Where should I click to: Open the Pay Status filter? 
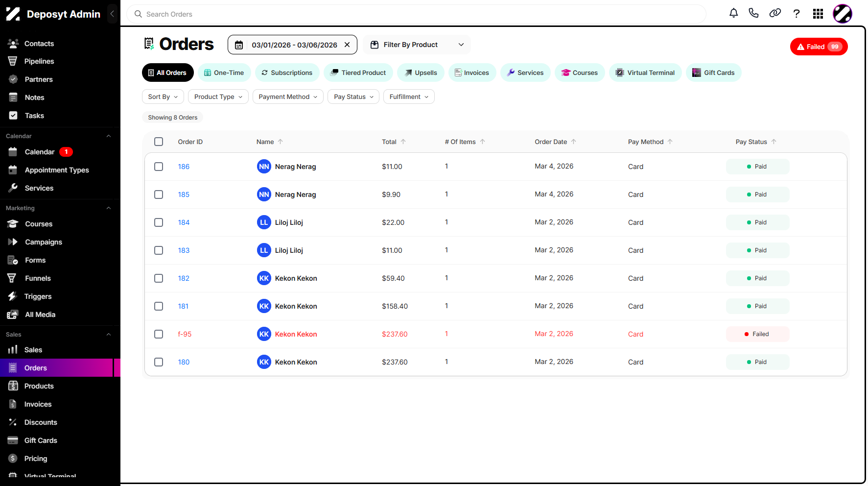point(353,97)
